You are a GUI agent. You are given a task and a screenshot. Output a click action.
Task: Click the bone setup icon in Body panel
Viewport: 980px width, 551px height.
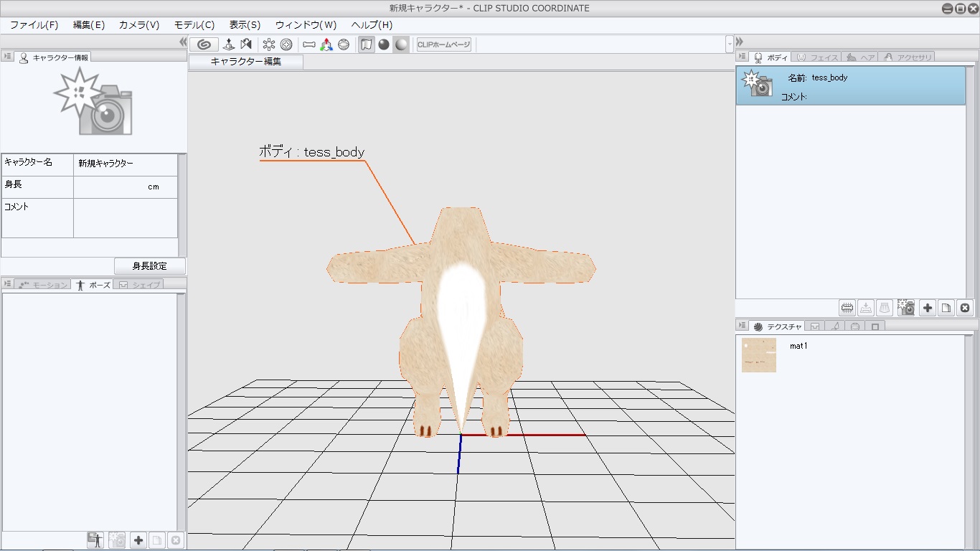847,308
